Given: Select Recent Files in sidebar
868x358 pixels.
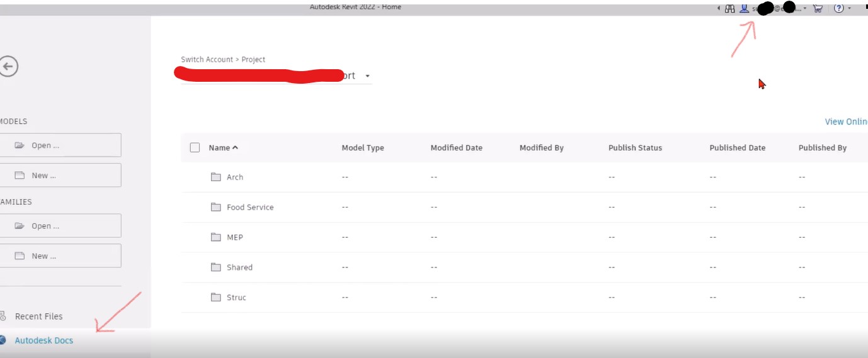Looking at the screenshot, I should coord(38,316).
